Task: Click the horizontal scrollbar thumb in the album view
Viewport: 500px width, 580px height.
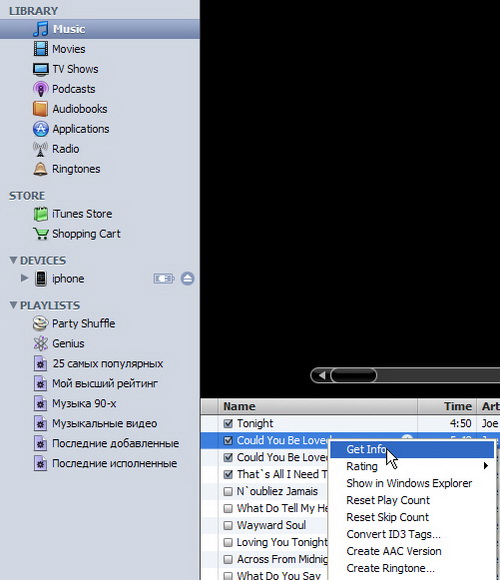Action: pos(354,375)
